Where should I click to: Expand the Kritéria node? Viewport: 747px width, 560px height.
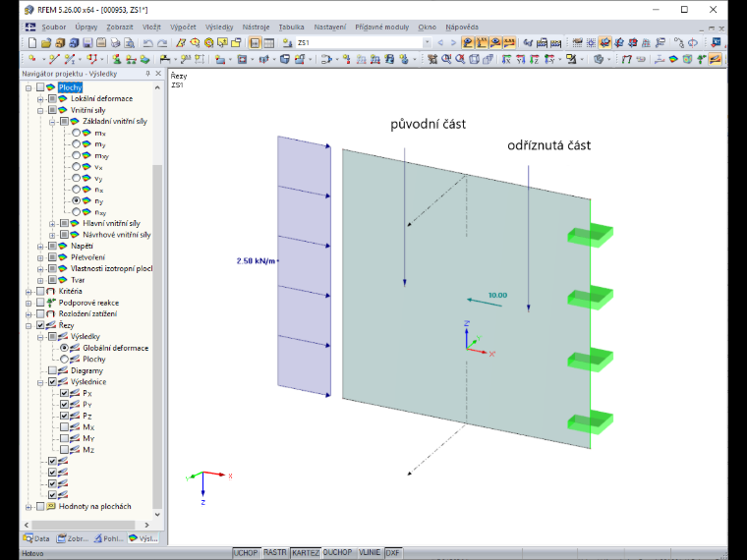29,292
